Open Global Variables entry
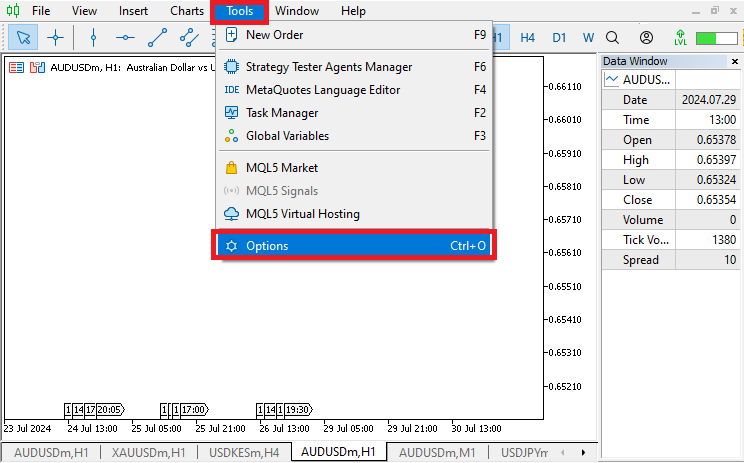Image resolution: width=744 pixels, height=463 pixels. (353, 136)
